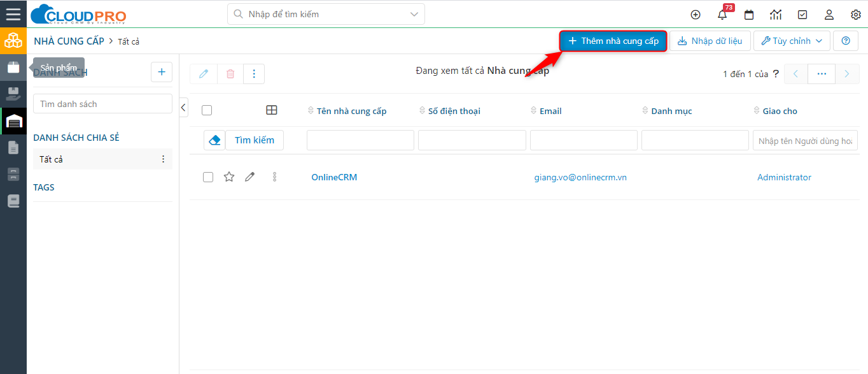Select the Tất cả shared list
The image size is (868, 374).
pos(102,159)
